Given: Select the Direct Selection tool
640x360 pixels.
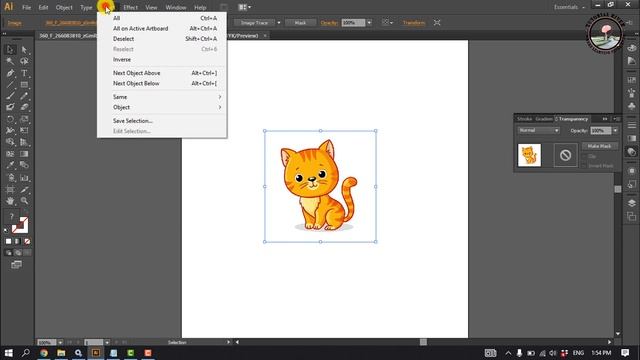Looking at the screenshot, I should click(24, 50).
